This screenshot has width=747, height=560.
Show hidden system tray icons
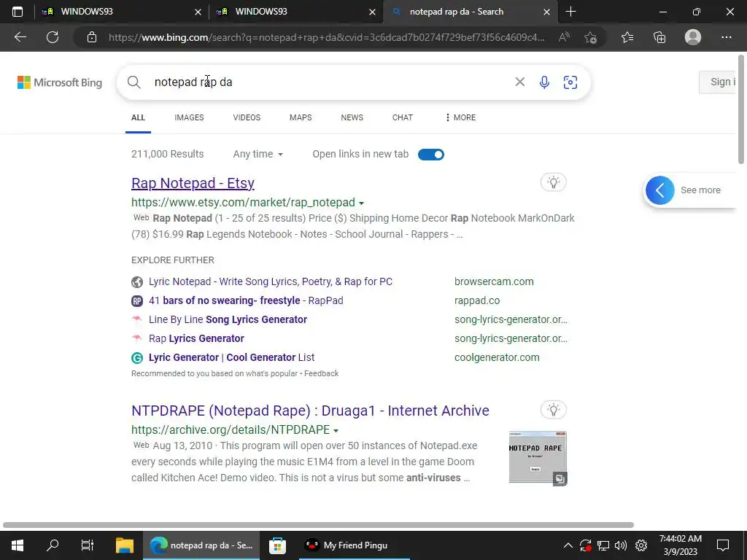coord(568,545)
